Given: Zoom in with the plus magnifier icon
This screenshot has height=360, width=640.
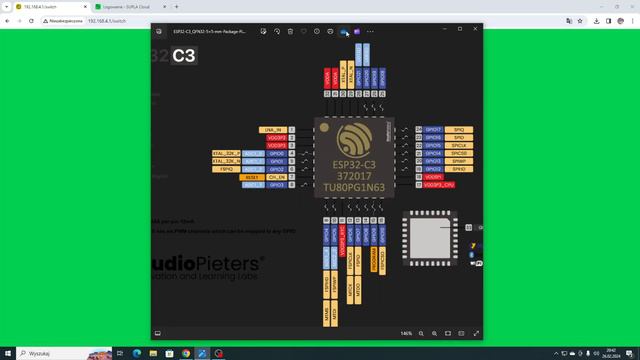Looking at the screenshot, I should 434,333.
